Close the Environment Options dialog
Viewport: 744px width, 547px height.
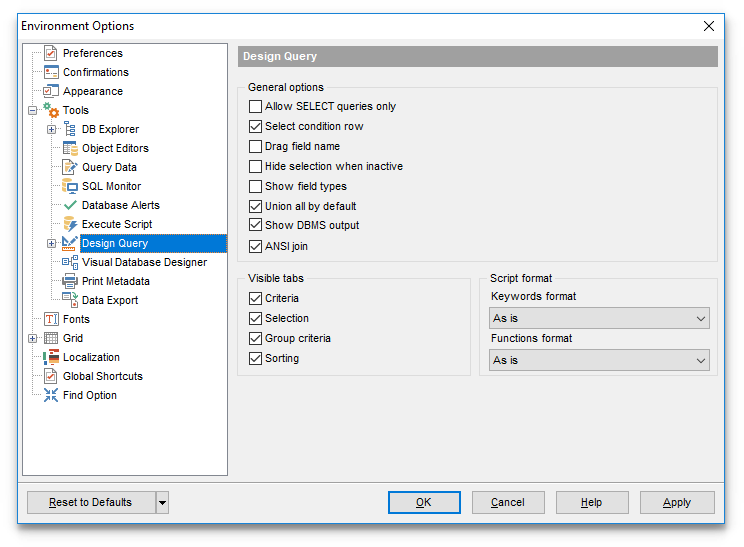[x=708, y=26]
